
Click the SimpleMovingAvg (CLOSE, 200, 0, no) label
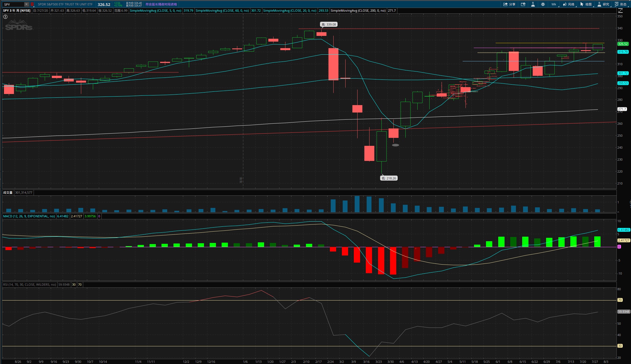358,11
